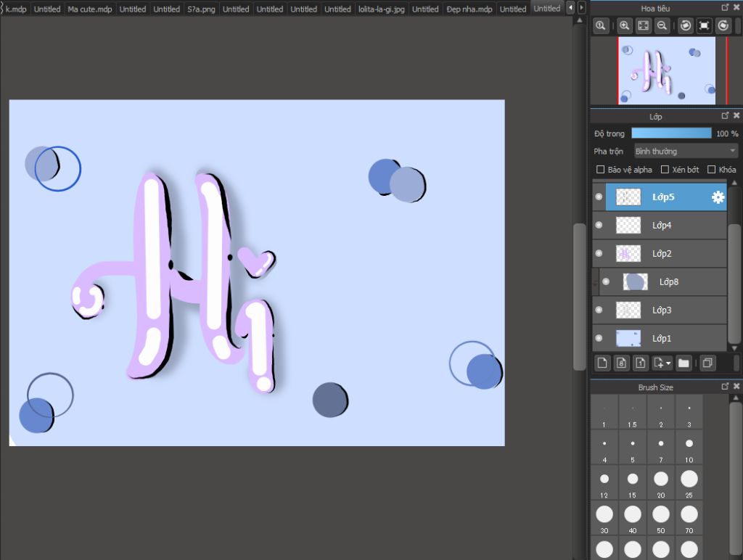The image size is (743, 560).
Task: Create a new layer folder
Action: (684, 363)
